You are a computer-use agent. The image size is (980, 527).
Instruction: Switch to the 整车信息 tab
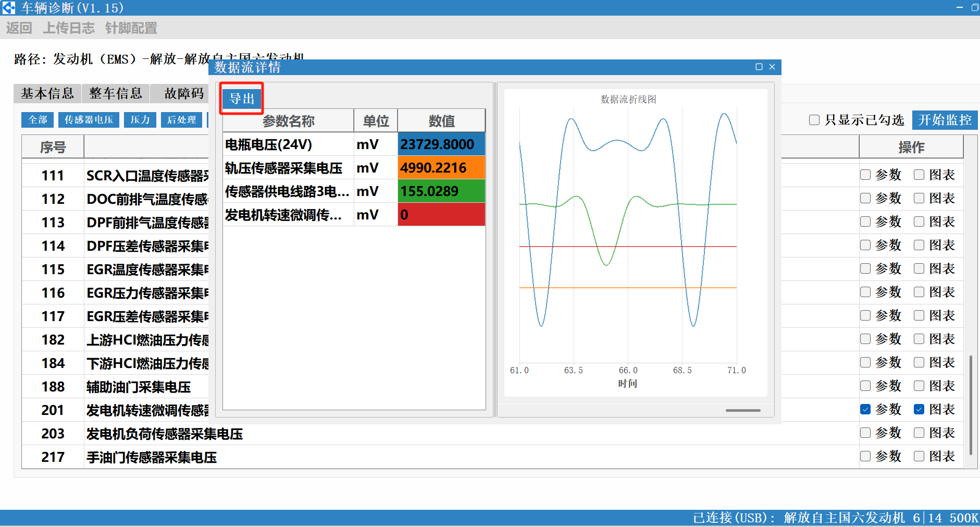click(116, 93)
